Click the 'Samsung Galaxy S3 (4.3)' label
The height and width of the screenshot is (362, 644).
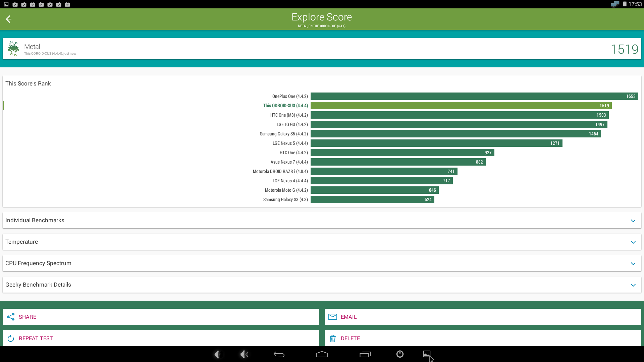[x=285, y=199]
